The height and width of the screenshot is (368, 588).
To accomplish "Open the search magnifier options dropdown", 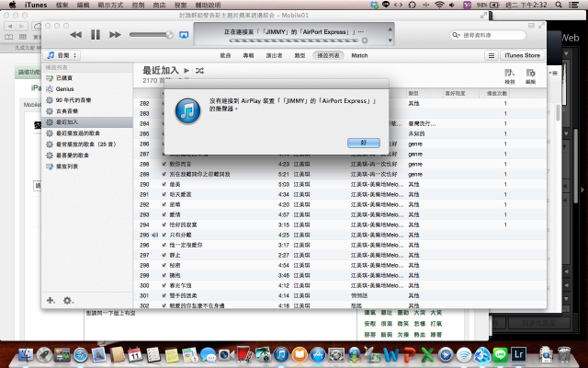I will click(x=457, y=35).
